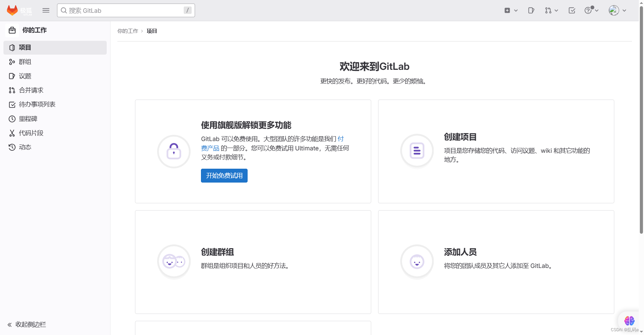The width and height of the screenshot is (644, 335).
Task: Click the 代码片段 scissors icon
Action: pos(12,133)
